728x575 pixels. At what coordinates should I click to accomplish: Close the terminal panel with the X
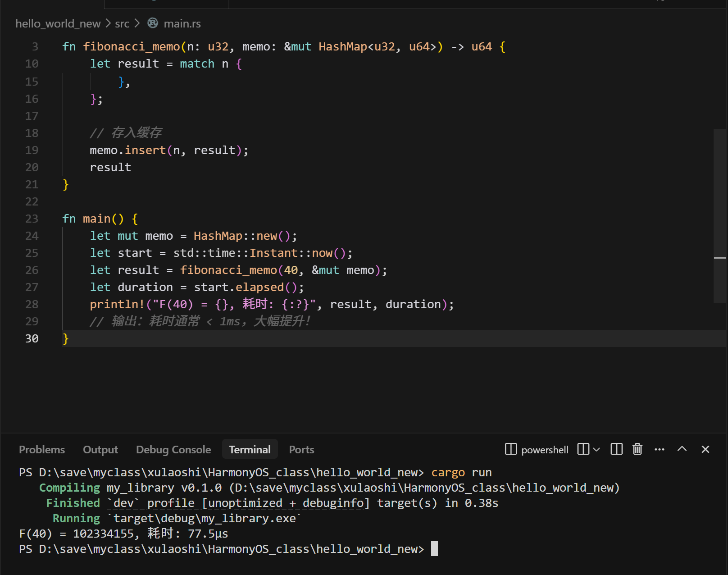tap(705, 449)
